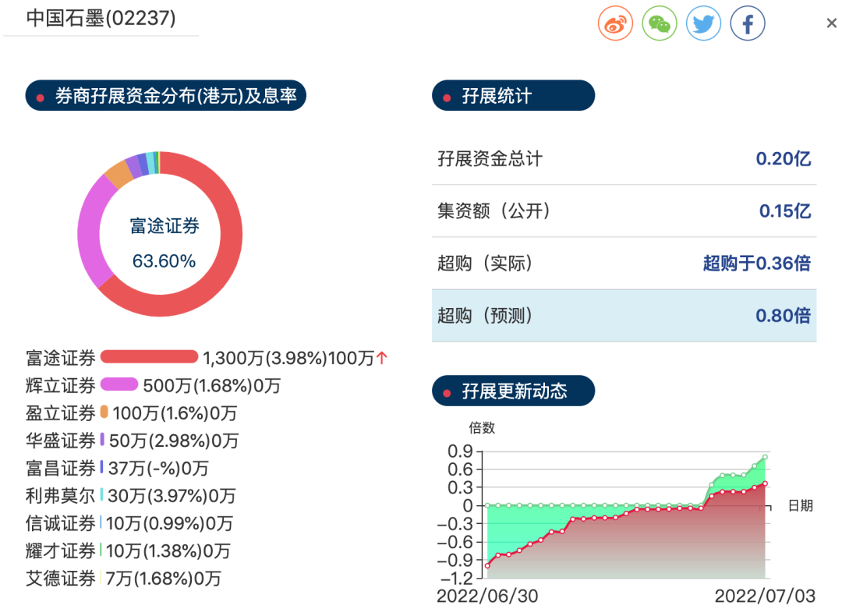The height and width of the screenshot is (616, 842).
Task: Click the 500万(1.68%)0万 value
Action: tap(211, 385)
